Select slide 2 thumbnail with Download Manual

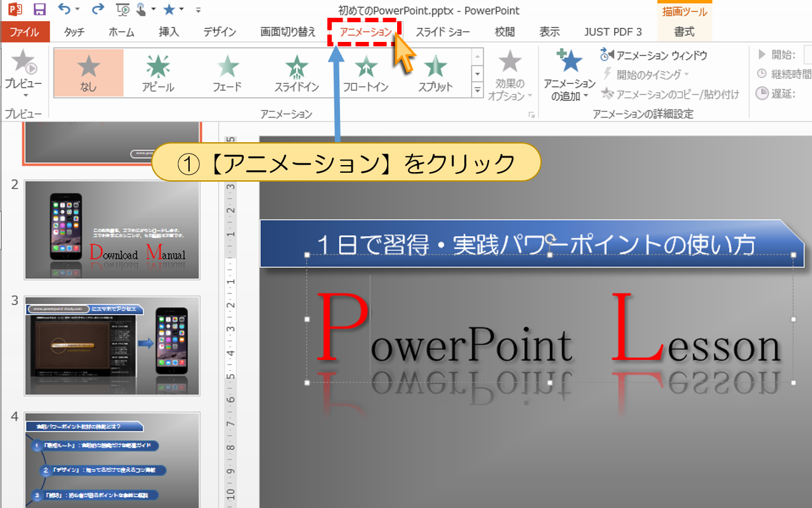[112, 230]
